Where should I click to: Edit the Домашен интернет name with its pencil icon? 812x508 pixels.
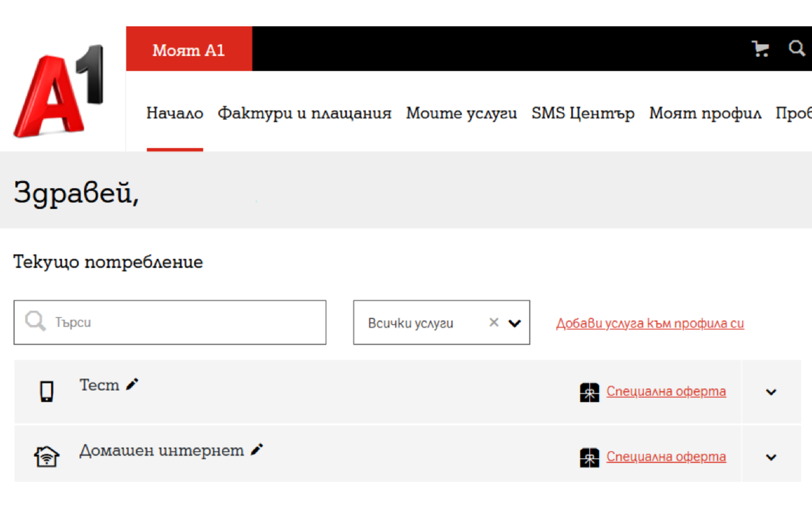point(257,449)
